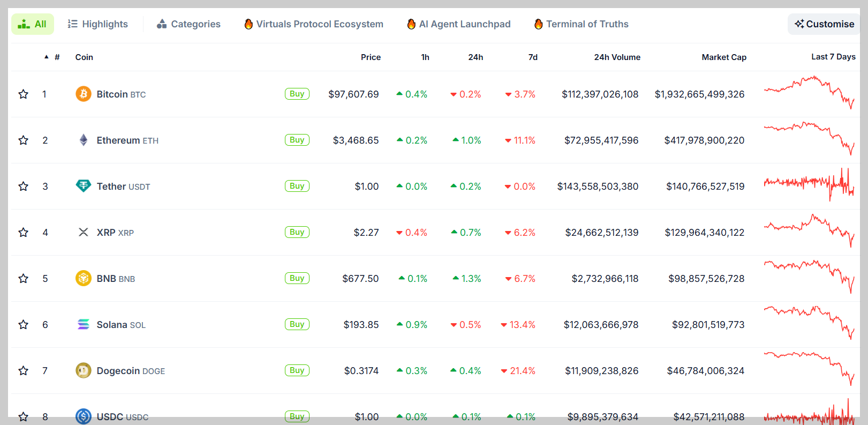Favorite Bitcoin with its star icon
Image resolution: width=868 pixels, height=425 pixels.
[x=24, y=94]
